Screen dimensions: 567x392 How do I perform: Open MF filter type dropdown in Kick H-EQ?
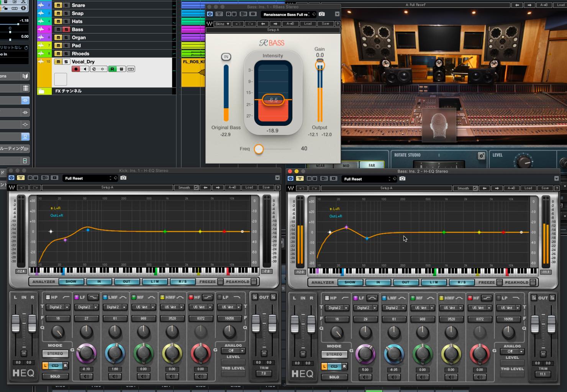coord(144,307)
